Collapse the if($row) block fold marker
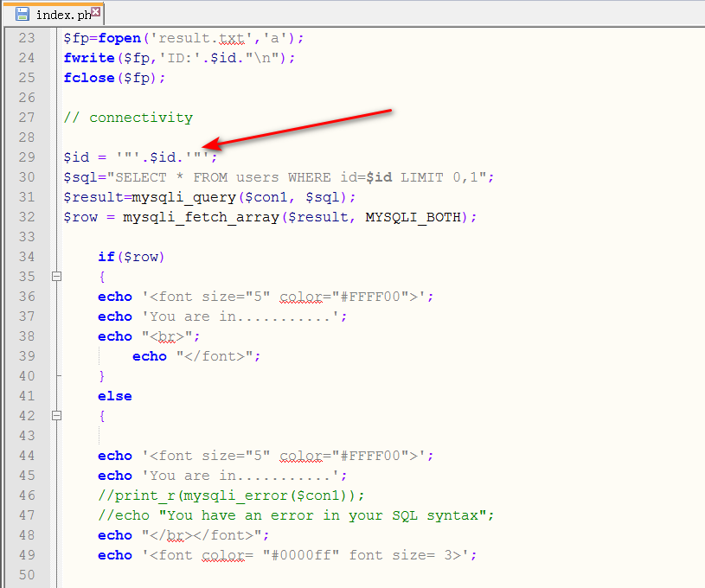This screenshot has height=588, width=705. coord(56,277)
